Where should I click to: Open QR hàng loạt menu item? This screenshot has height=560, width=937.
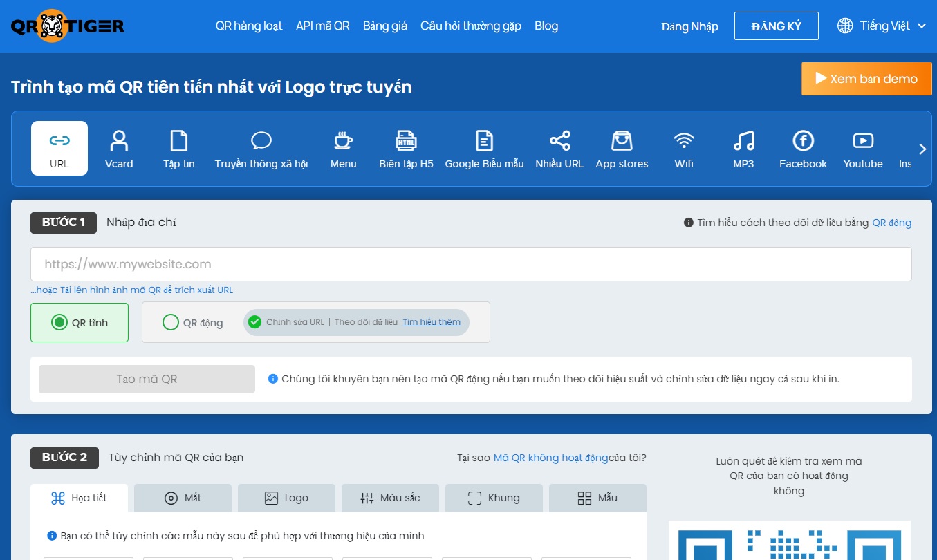coord(249,26)
